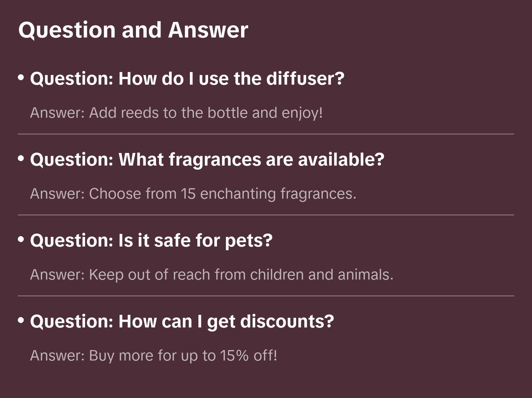Image resolution: width=532 pixels, height=398 pixels.
Task: Click the Question and Answer heading
Action: [x=133, y=30]
